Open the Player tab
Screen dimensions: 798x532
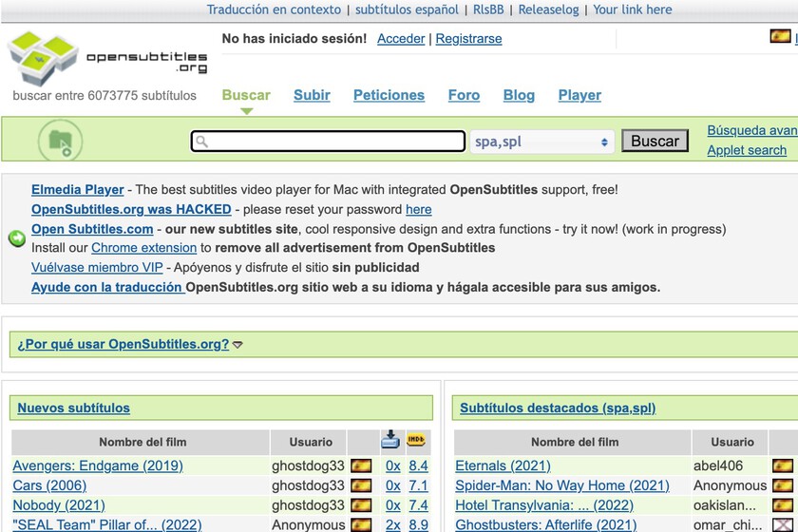point(579,95)
